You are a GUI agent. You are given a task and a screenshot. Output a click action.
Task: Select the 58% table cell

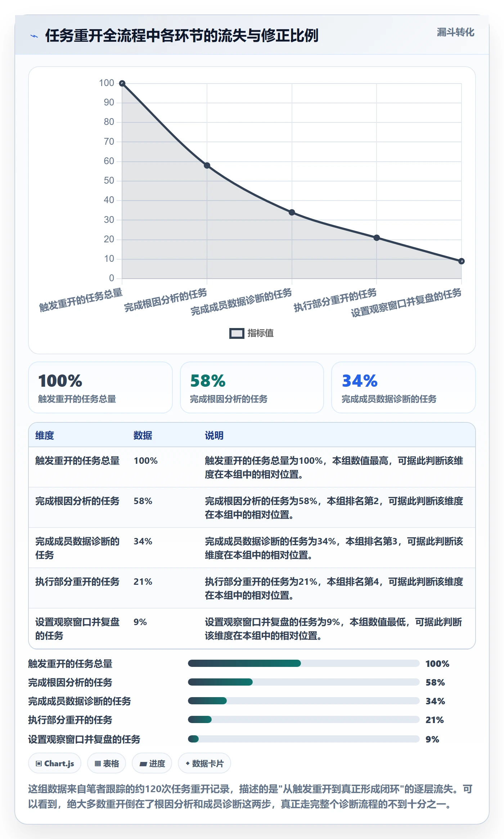click(x=143, y=501)
